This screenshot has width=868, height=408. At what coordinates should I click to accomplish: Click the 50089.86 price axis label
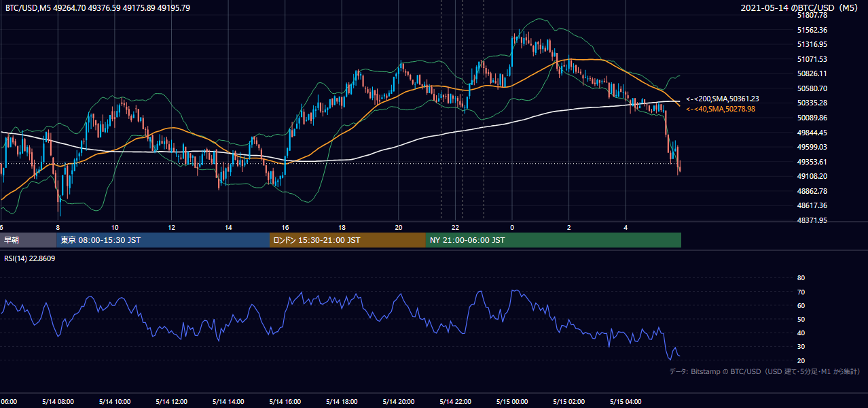click(x=812, y=118)
